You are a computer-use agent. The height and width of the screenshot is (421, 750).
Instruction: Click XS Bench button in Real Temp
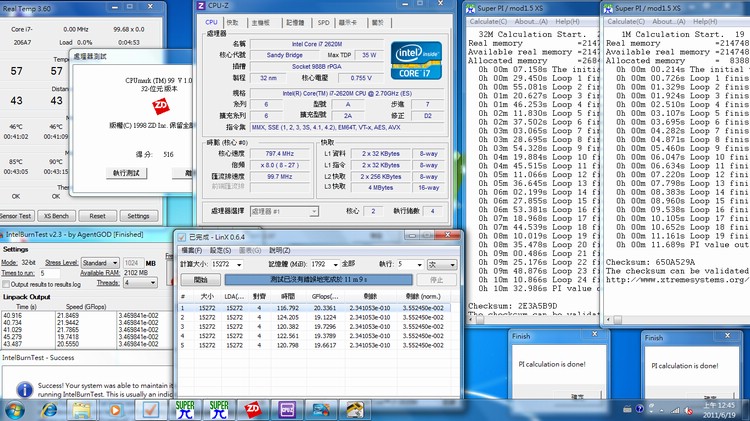tap(56, 216)
